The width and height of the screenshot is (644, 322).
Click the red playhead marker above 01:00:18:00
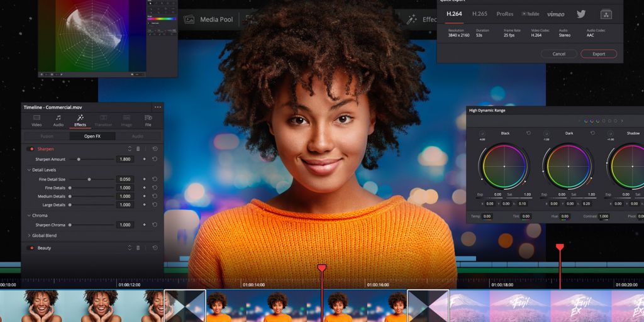click(x=560, y=247)
